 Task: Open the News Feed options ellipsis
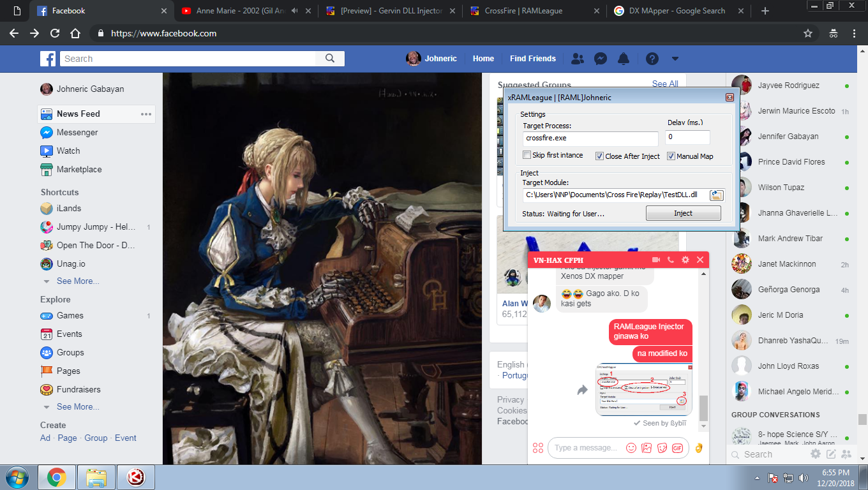(146, 114)
